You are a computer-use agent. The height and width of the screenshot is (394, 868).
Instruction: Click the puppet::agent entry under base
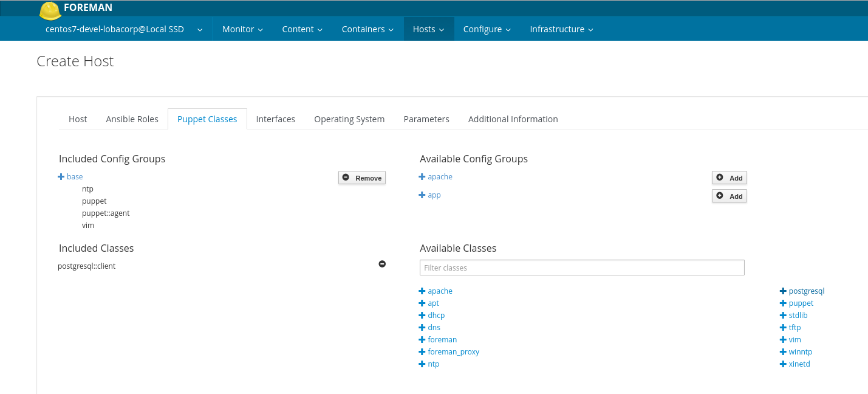pyautogui.click(x=106, y=213)
